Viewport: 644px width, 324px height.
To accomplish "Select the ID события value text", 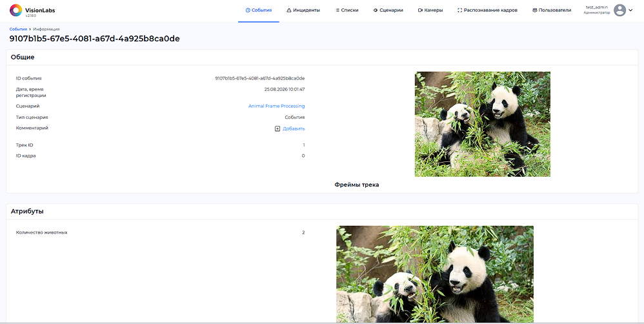I will 260,78.
